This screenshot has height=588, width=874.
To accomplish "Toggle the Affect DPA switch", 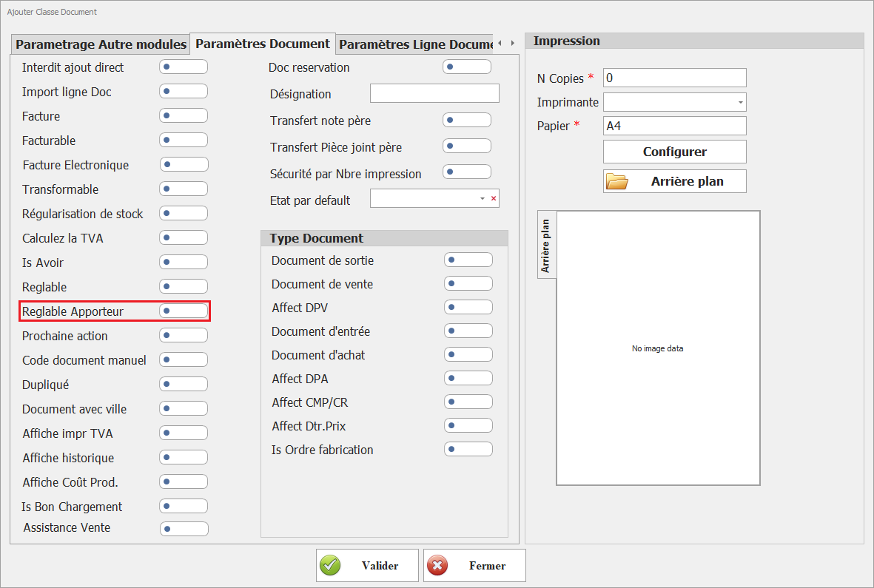I will coord(468,378).
